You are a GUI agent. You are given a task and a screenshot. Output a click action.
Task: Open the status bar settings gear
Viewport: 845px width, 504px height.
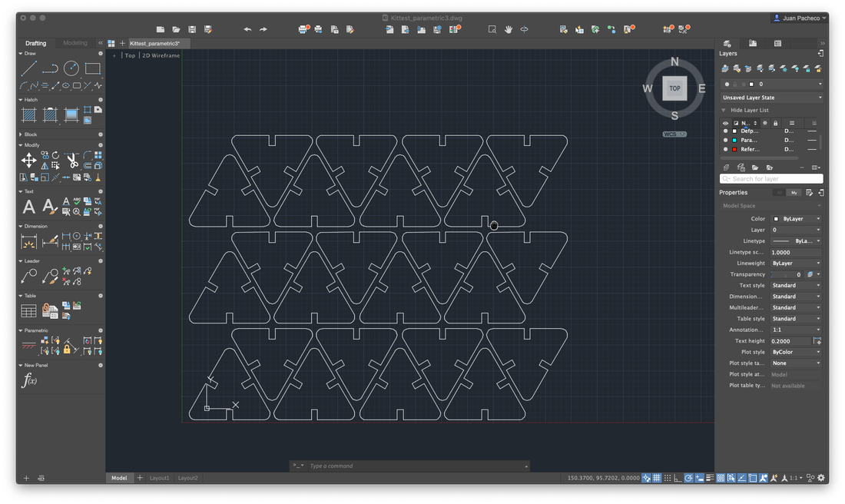pyautogui.click(x=821, y=478)
